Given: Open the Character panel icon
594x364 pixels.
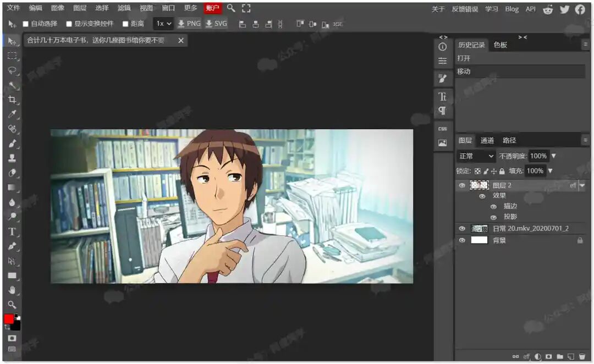Looking at the screenshot, I should tap(442, 97).
